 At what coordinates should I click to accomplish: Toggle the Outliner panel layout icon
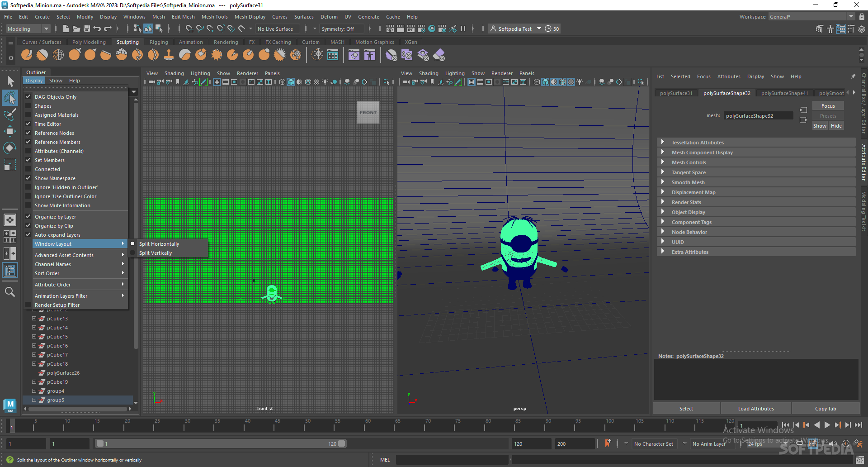click(x=10, y=271)
